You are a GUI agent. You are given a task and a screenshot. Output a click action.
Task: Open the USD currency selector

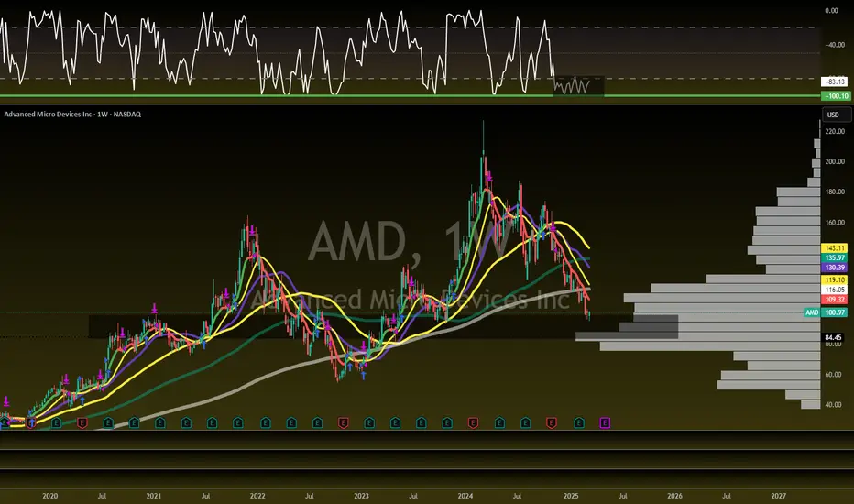[838, 115]
